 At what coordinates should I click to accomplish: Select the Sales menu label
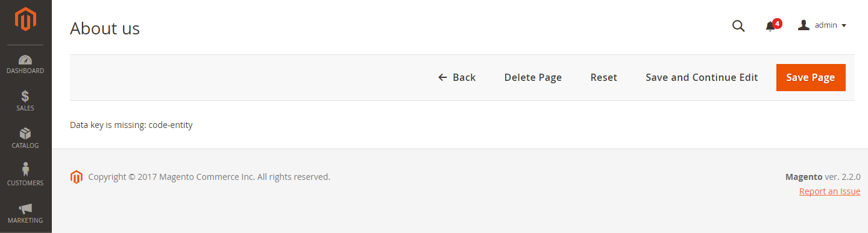pos(25,108)
